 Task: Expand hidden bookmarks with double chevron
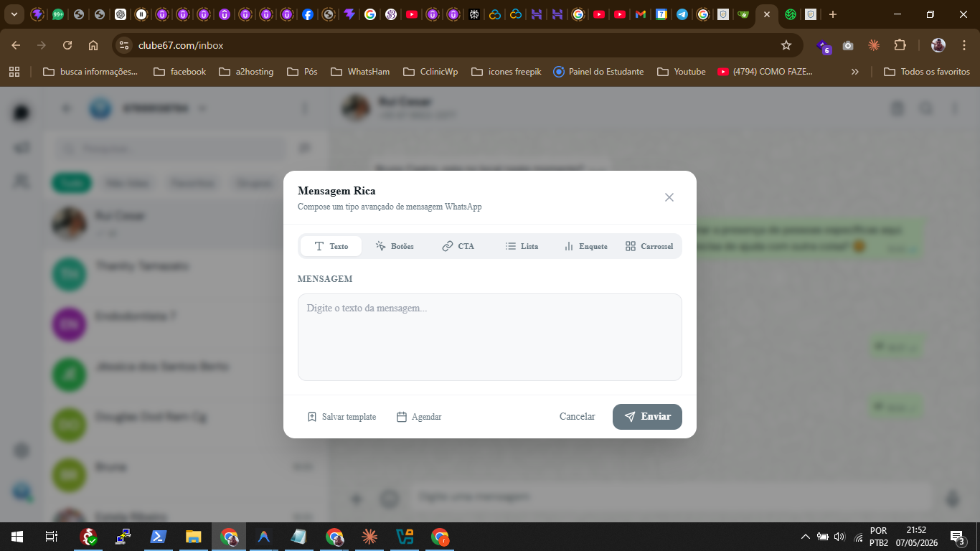[x=854, y=72]
